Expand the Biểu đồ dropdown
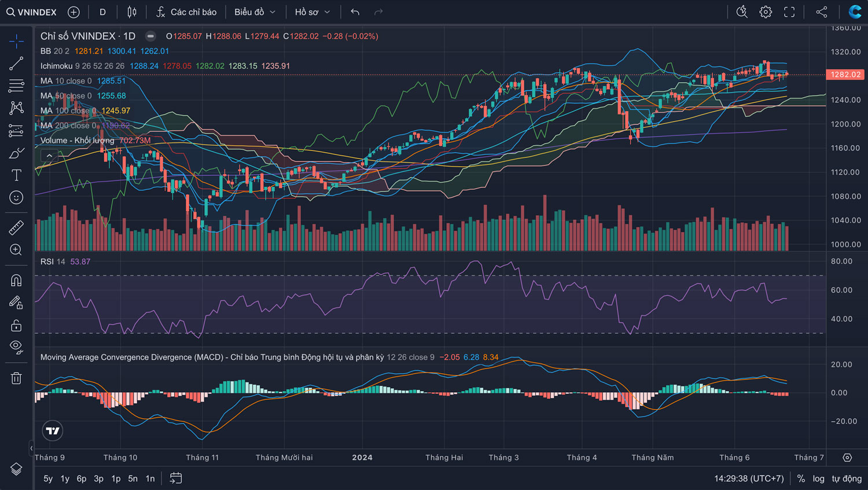Image resolution: width=868 pixels, height=490 pixels. pyautogui.click(x=255, y=12)
